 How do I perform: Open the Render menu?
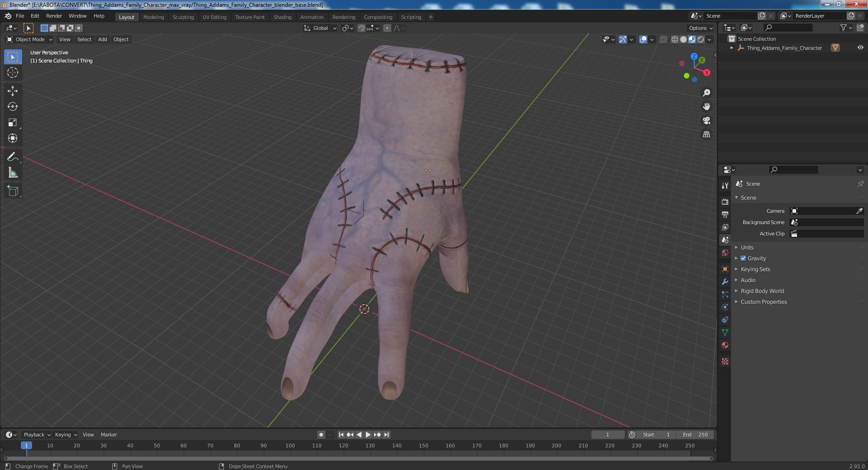[x=54, y=16]
